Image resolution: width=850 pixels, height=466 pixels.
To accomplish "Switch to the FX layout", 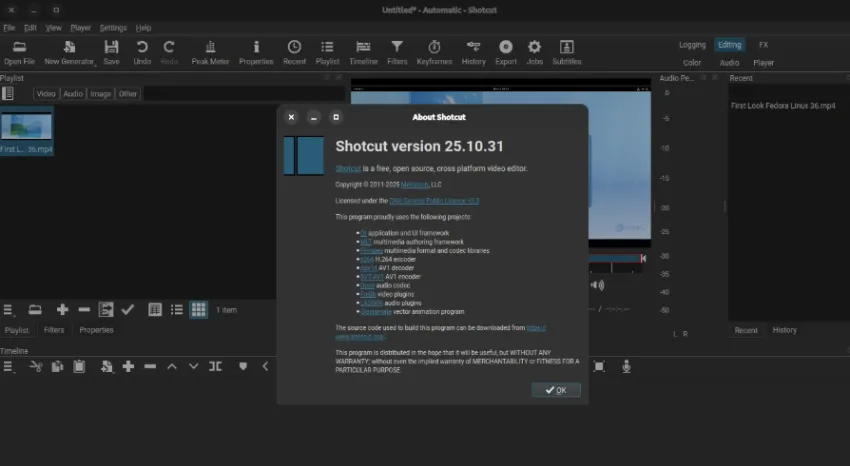I will tap(763, 45).
